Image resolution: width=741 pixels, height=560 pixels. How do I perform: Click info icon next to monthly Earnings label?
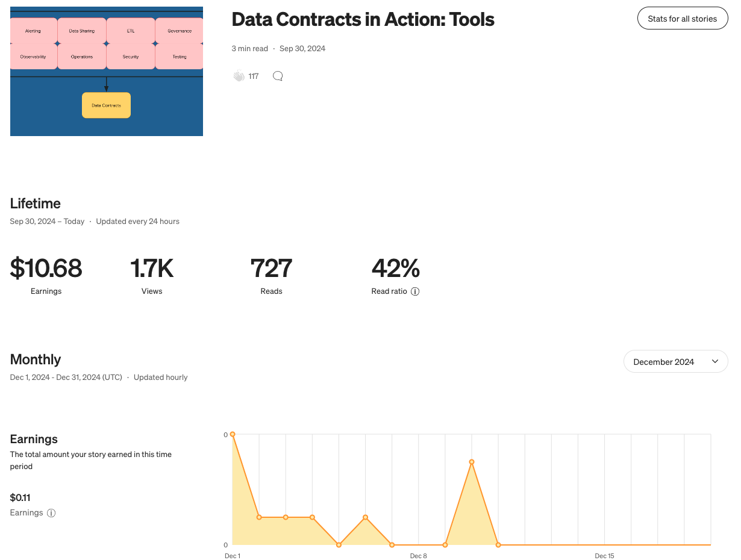pos(51,513)
